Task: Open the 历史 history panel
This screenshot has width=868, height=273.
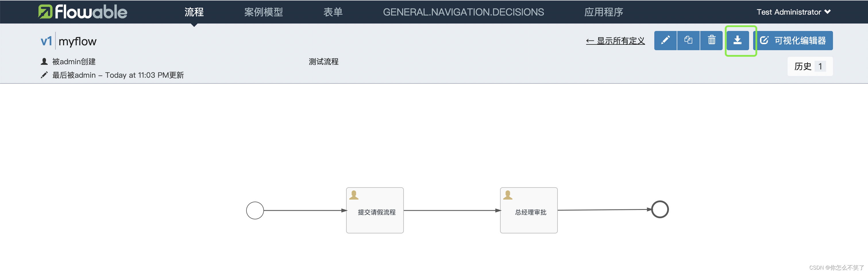Action: click(x=810, y=66)
